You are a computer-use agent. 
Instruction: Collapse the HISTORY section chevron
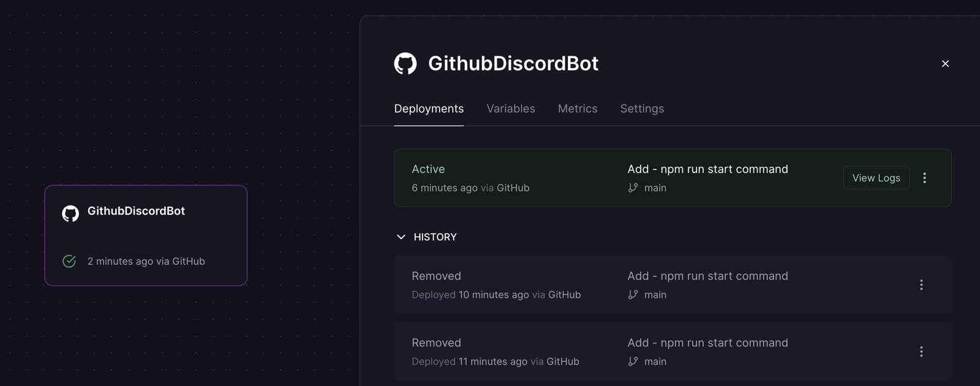pos(401,237)
